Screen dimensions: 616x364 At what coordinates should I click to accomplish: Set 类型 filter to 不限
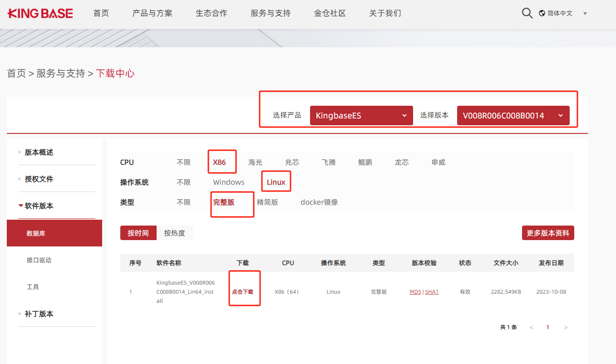(x=184, y=202)
